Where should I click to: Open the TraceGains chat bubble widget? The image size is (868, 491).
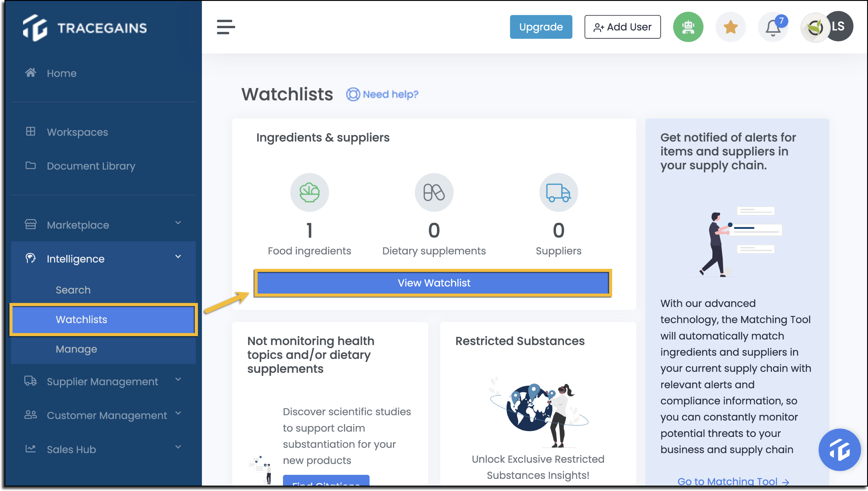[839, 450]
